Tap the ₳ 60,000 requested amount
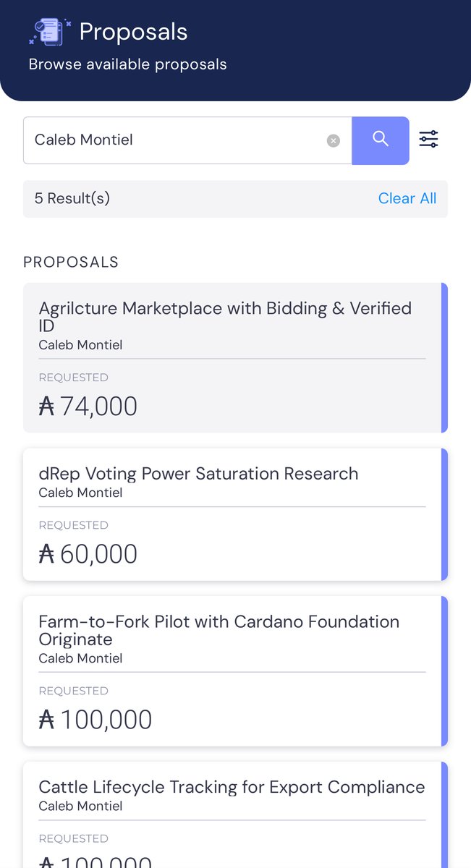This screenshot has height=868, width=471. point(88,554)
